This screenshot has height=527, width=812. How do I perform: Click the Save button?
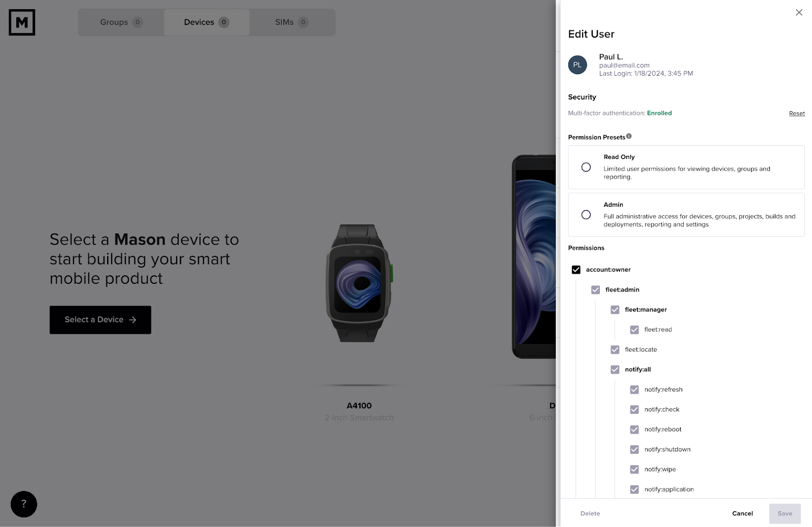(785, 513)
